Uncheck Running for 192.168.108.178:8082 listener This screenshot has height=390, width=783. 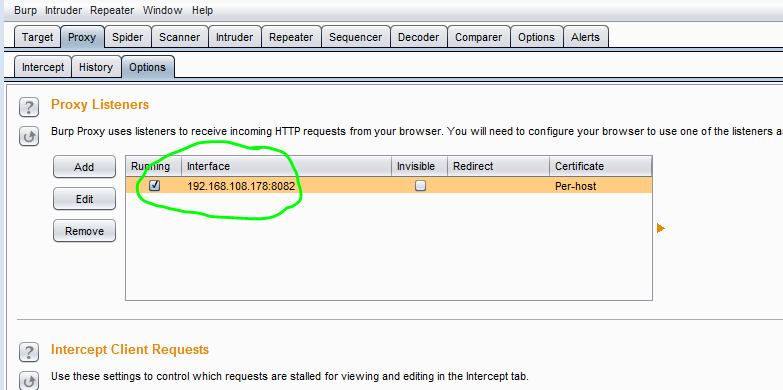coord(155,186)
